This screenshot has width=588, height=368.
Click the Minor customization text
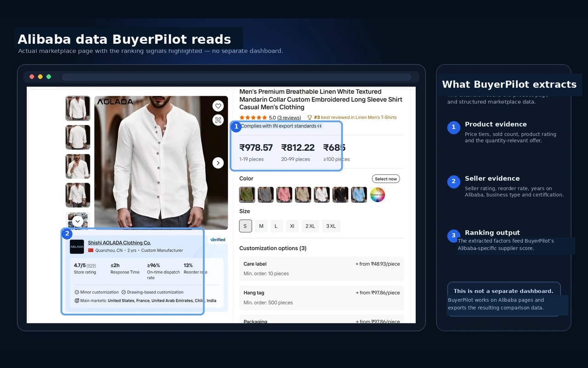point(99,292)
